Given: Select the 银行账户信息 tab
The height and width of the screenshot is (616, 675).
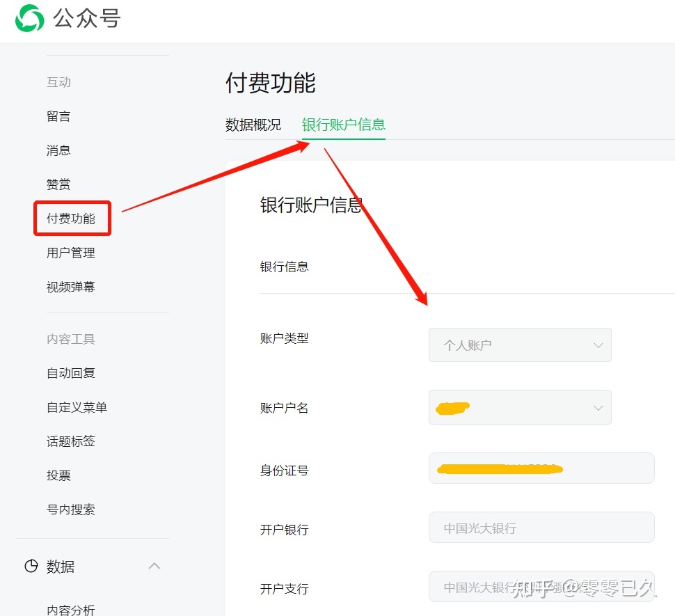Looking at the screenshot, I should coord(344,125).
